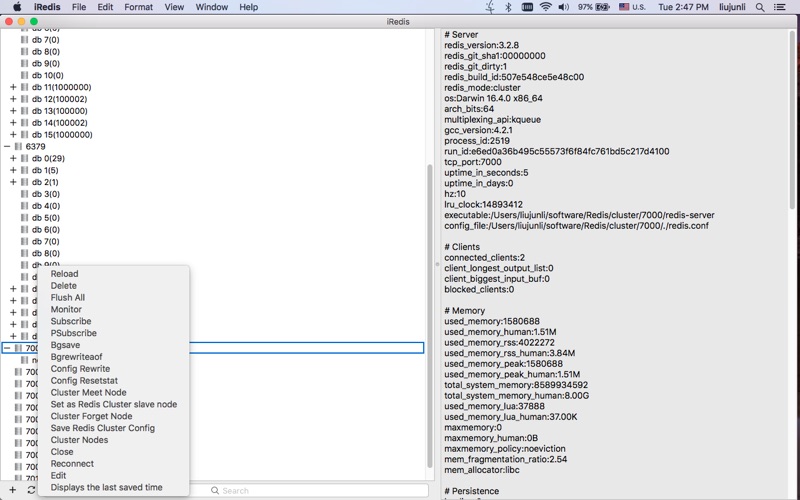This screenshot has height=500, width=800.
Task: Expand the db 15(1000000) node
Action: tap(13, 135)
